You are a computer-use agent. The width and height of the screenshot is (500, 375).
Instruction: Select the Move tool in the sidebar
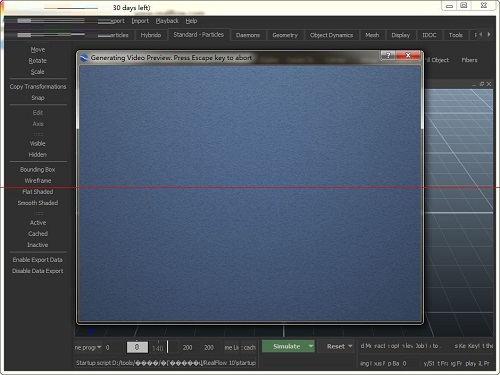[x=38, y=50]
